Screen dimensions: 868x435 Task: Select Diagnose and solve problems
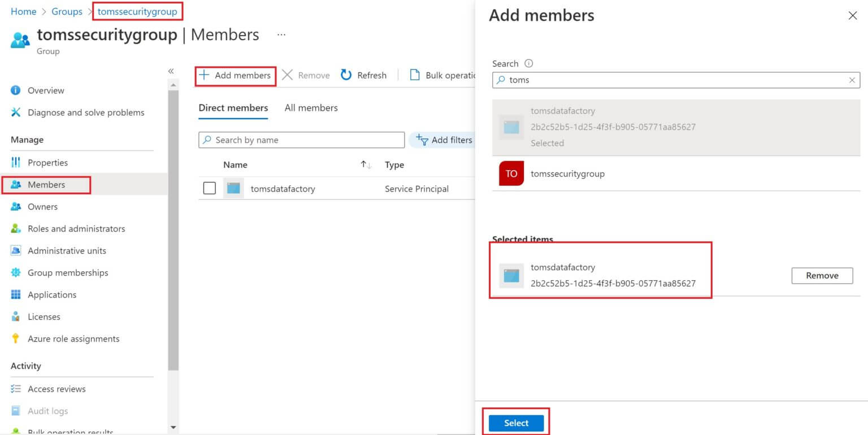(x=85, y=112)
